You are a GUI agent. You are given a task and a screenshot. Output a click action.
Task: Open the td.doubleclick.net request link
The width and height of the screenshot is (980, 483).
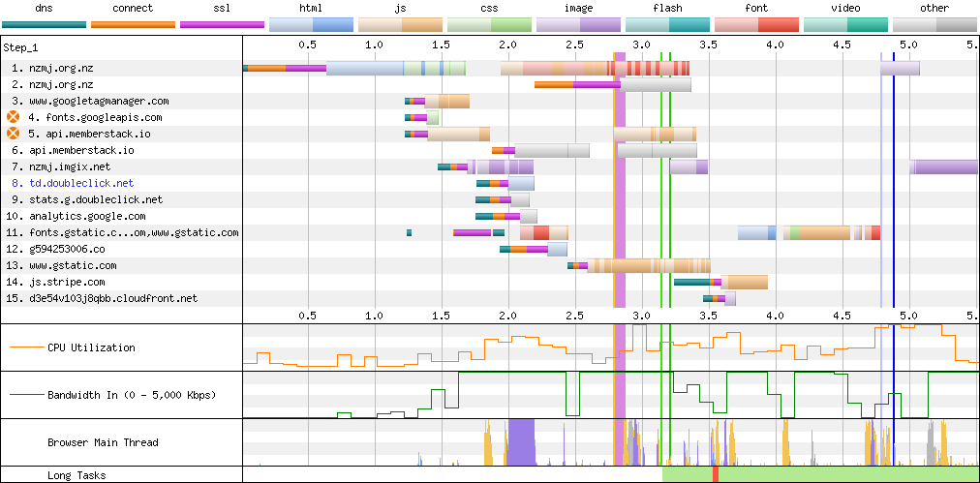[x=73, y=183]
